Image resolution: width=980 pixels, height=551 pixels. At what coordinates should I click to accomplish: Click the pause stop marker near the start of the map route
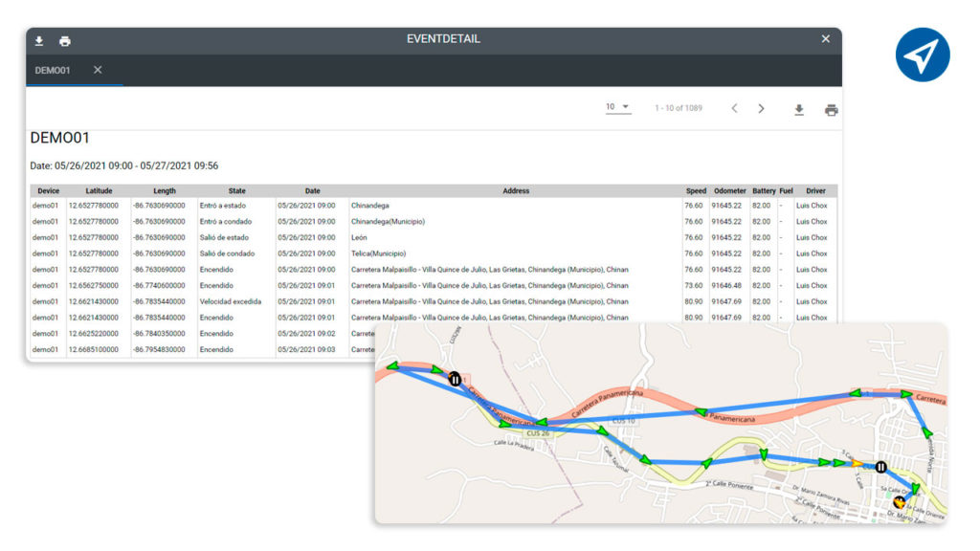455,379
